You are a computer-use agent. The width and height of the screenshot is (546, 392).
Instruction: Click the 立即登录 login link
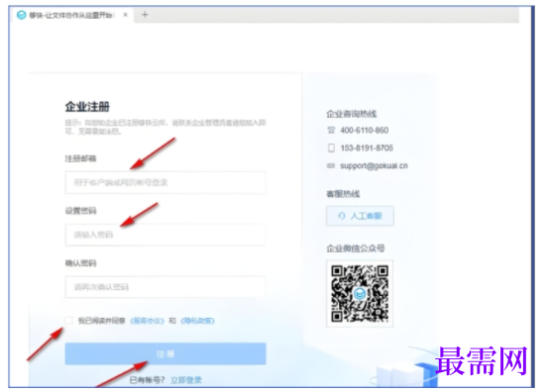tap(186, 380)
